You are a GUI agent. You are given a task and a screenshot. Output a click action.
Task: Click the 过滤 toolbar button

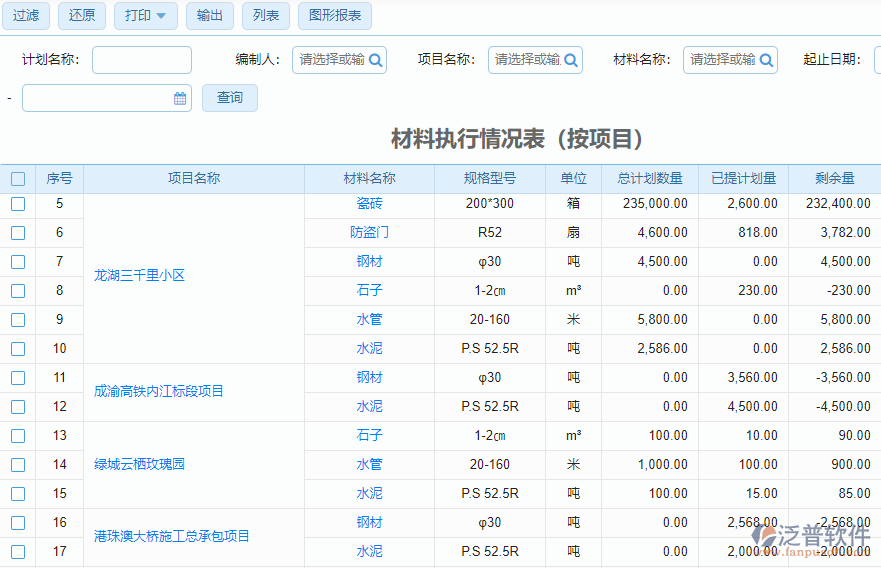tap(26, 16)
